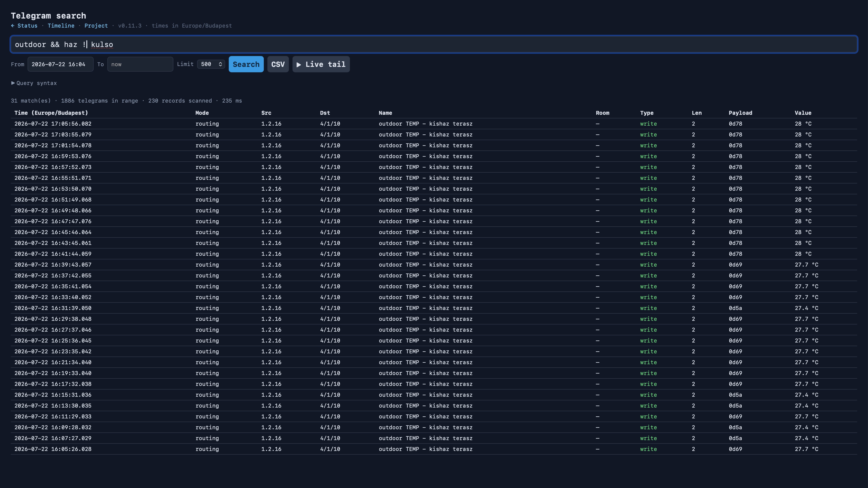Select timestamp 2026-07-22 16:25:36.045

point(53,340)
